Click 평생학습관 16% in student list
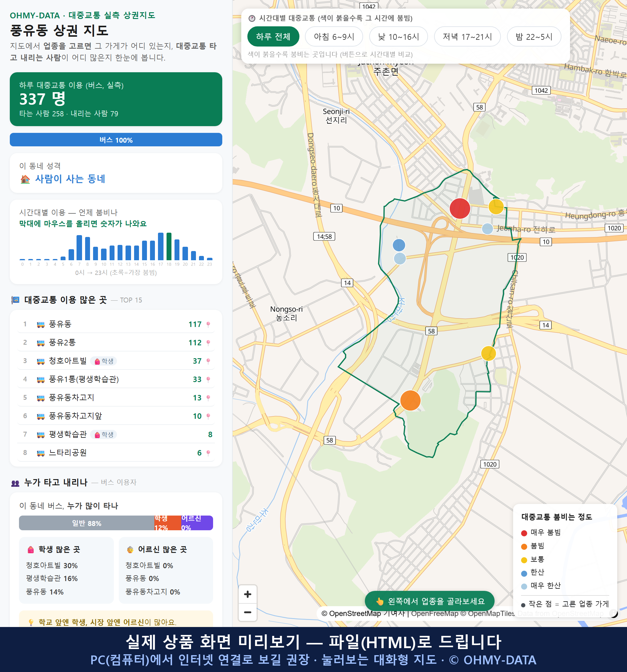627x672 pixels. coord(52,578)
